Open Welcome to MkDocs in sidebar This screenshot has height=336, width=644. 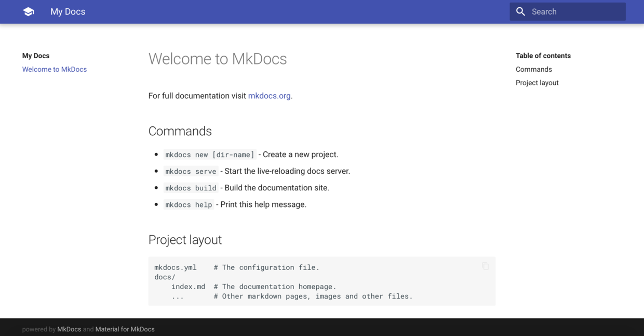tap(55, 69)
